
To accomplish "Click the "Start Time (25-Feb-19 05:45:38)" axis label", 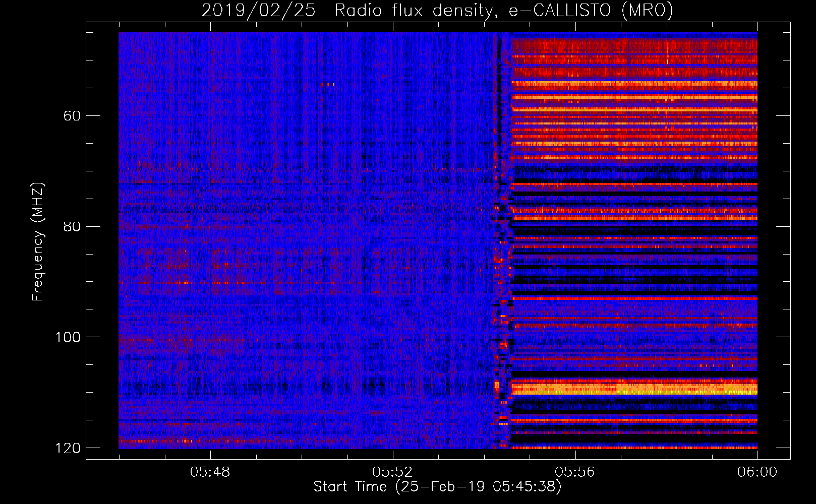I will click(x=437, y=487).
